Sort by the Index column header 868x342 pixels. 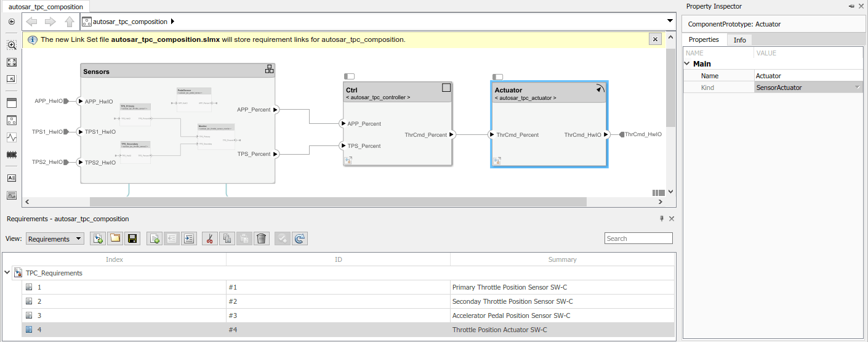point(115,259)
